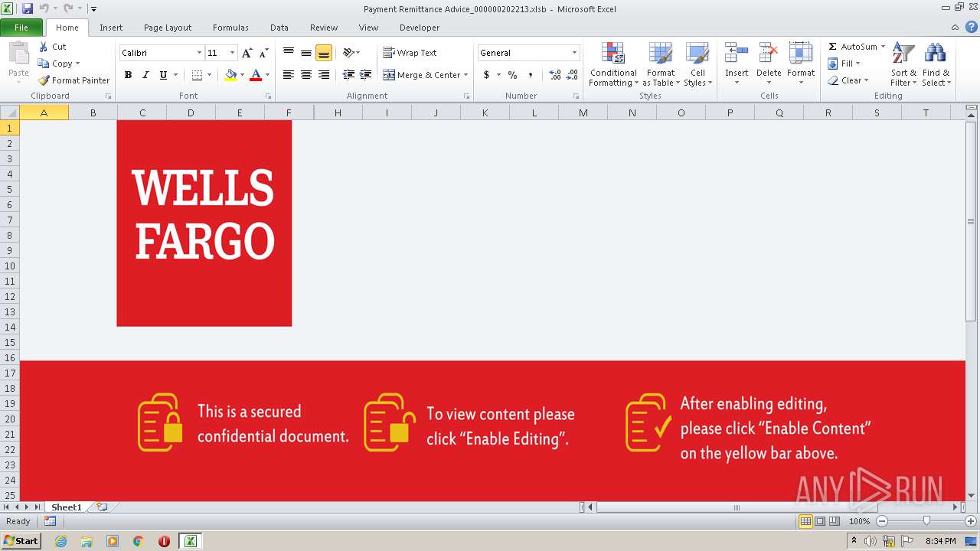Open Find & Select binoculars
Viewport: 980px width, 551px height.
click(936, 65)
